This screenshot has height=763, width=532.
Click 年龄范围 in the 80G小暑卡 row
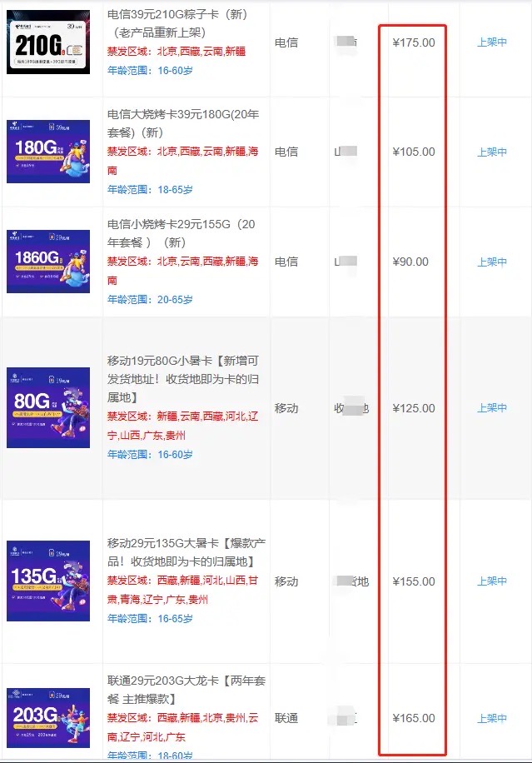point(150,455)
